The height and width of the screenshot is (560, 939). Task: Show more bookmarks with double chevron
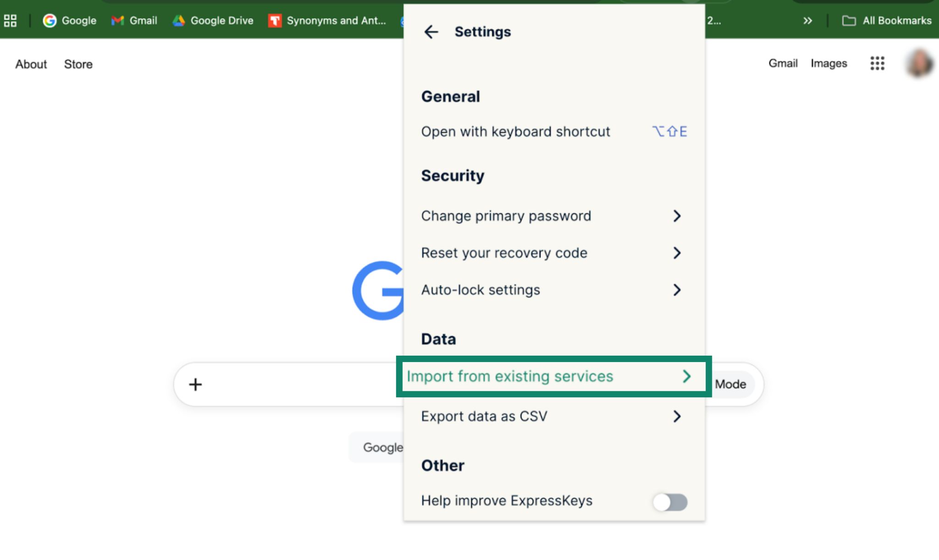(x=807, y=21)
